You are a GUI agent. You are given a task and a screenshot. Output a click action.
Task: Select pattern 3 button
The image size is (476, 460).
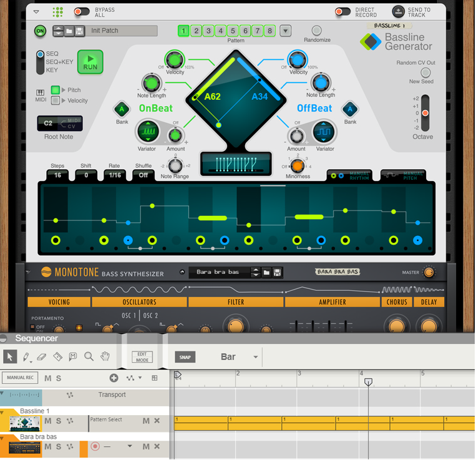coord(208,31)
